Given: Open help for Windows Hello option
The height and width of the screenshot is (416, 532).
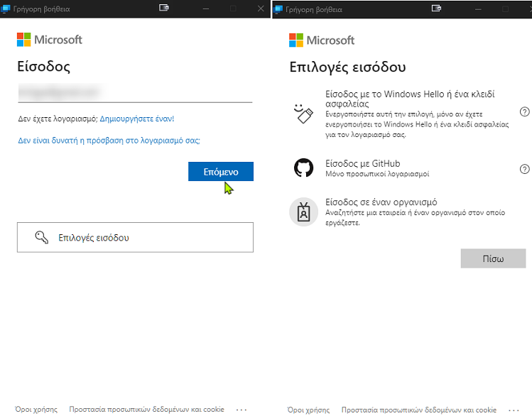Looking at the screenshot, I should click(524, 111).
